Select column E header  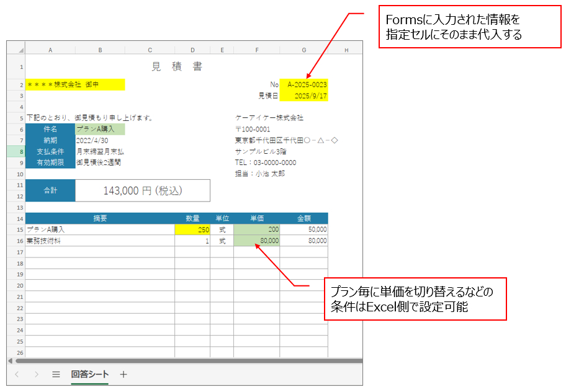point(222,50)
